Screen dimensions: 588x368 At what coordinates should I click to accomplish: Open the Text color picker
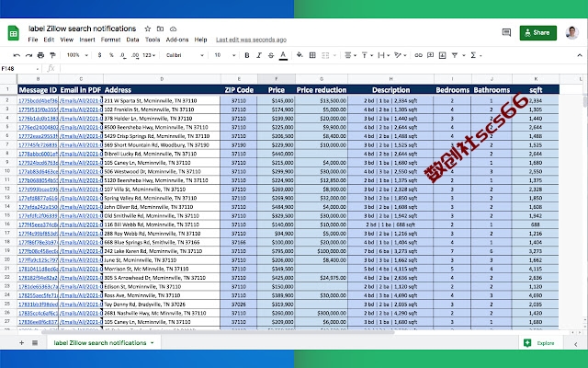[283, 55]
